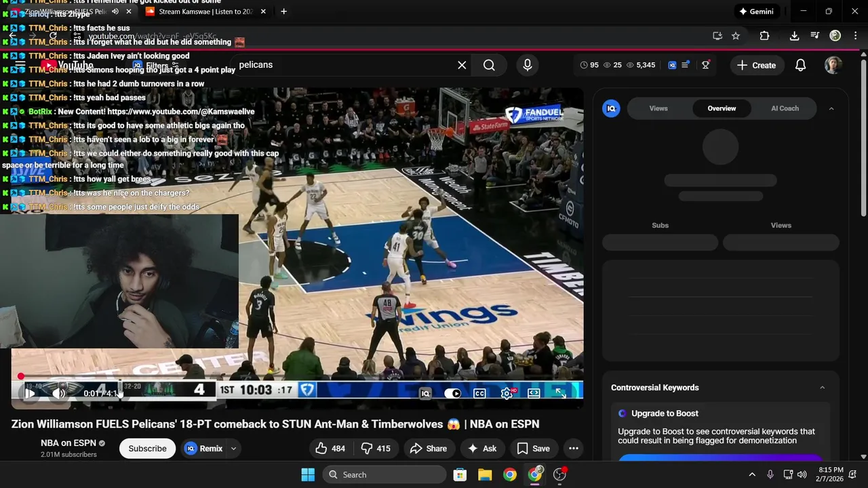The image size is (868, 488).
Task: Clear the pelicans search text
Action: point(462,65)
